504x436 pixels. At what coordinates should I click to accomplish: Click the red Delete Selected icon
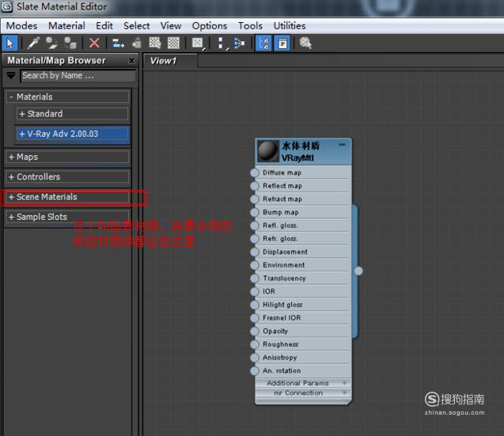(x=94, y=43)
